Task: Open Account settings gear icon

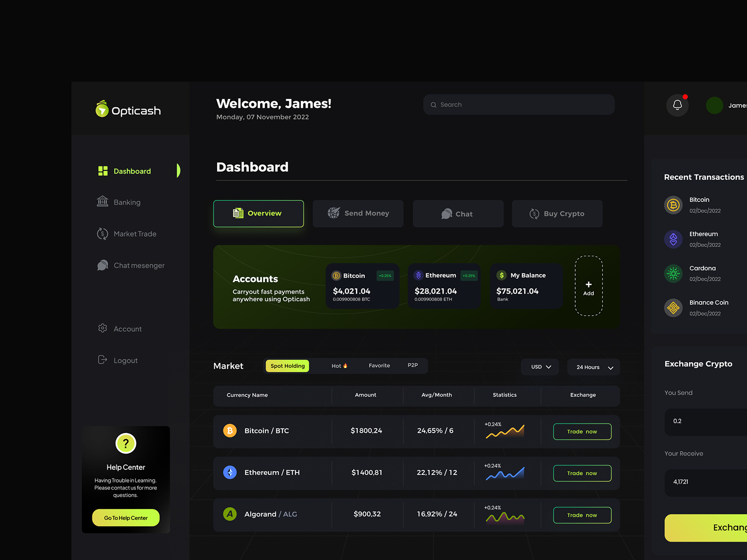Action: [x=102, y=328]
